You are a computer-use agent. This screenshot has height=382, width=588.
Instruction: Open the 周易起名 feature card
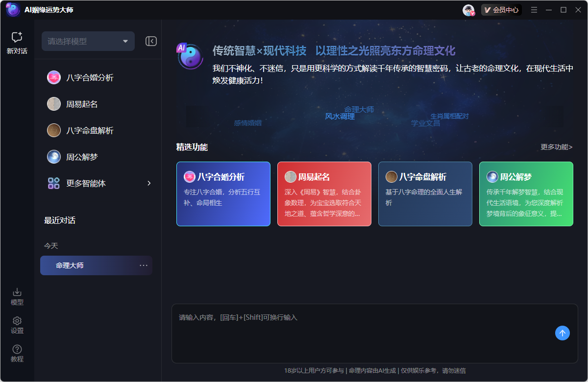[324, 194]
